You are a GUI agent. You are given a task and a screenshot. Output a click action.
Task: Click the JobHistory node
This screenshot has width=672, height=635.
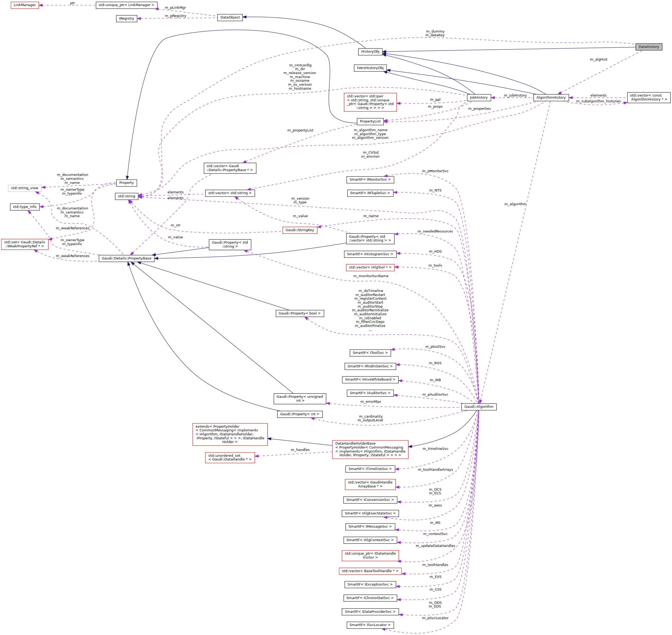click(x=479, y=98)
